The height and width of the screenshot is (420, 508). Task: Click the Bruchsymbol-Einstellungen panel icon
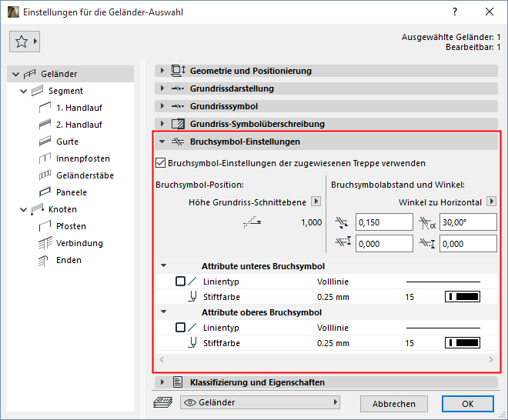[x=178, y=142]
